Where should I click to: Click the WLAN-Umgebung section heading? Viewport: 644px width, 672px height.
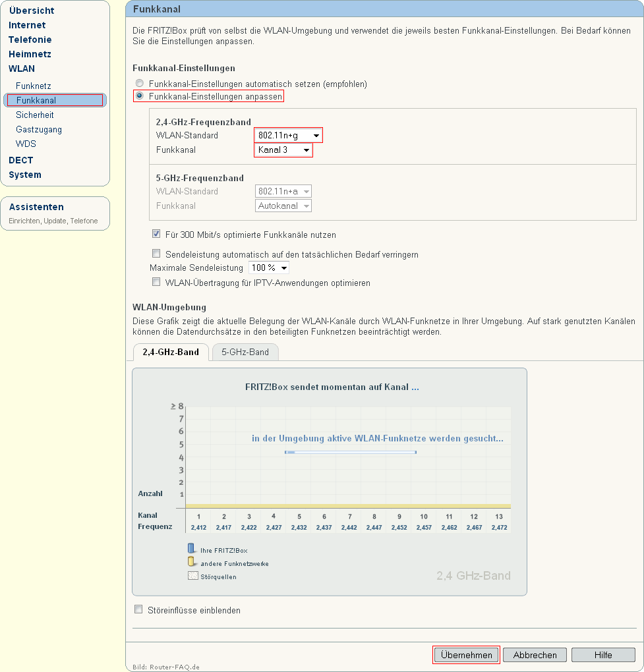(x=169, y=307)
